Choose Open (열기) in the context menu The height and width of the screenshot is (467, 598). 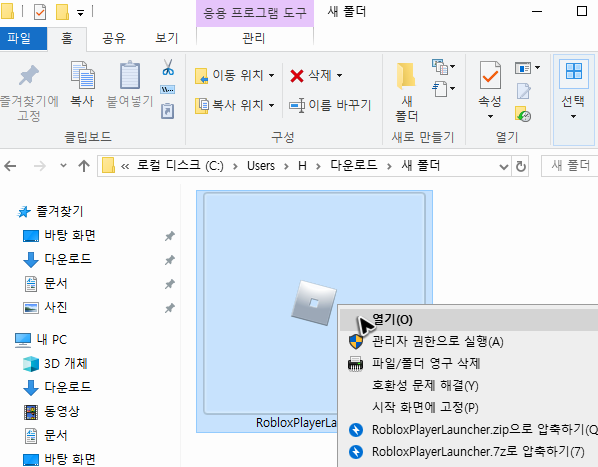468,319
